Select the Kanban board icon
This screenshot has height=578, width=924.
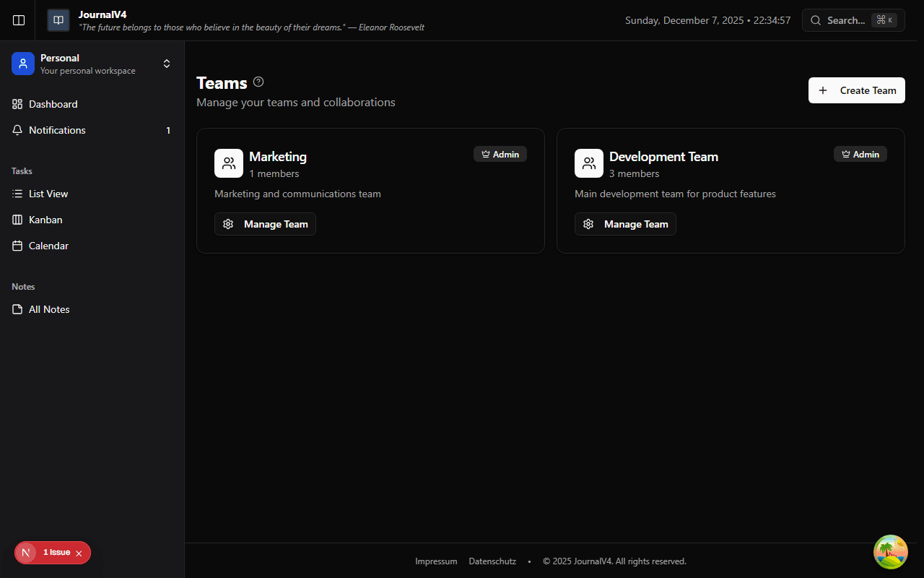17,220
